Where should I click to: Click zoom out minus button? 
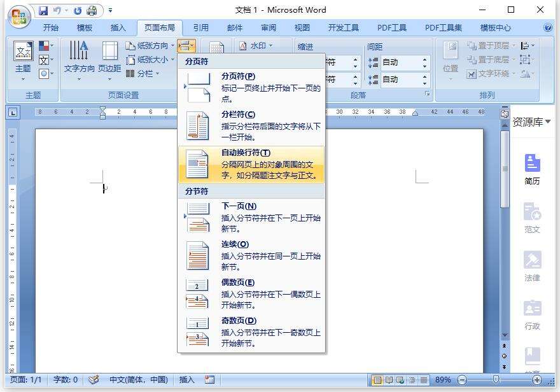point(462,380)
